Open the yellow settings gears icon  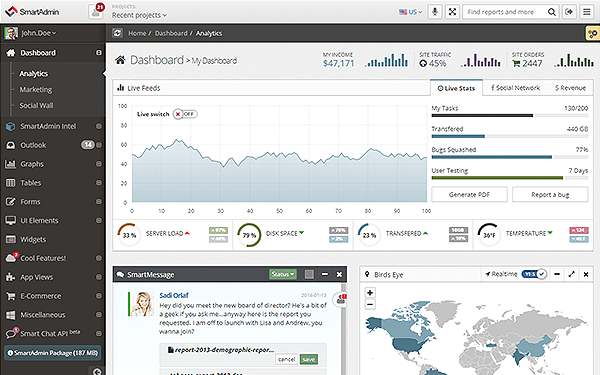point(593,33)
